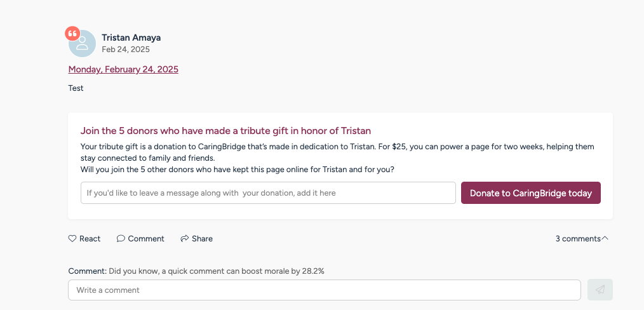Click the red quote badge icon

click(x=72, y=34)
